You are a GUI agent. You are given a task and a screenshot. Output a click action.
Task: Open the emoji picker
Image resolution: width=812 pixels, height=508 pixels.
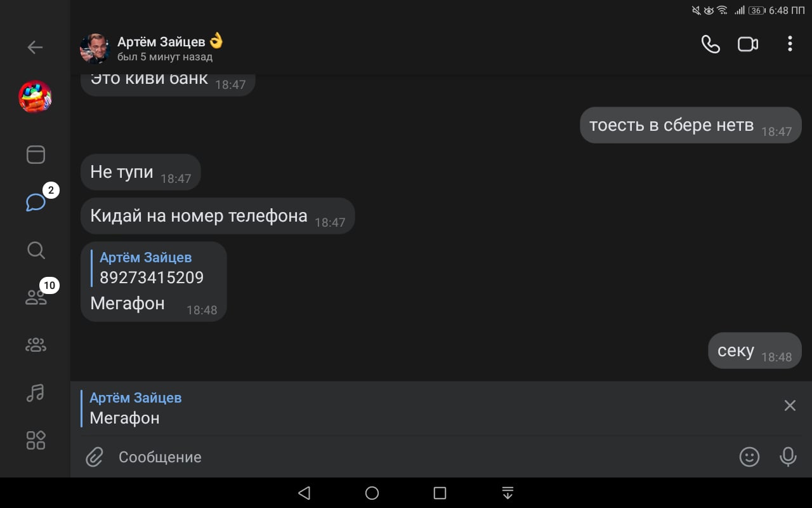tap(749, 457)
